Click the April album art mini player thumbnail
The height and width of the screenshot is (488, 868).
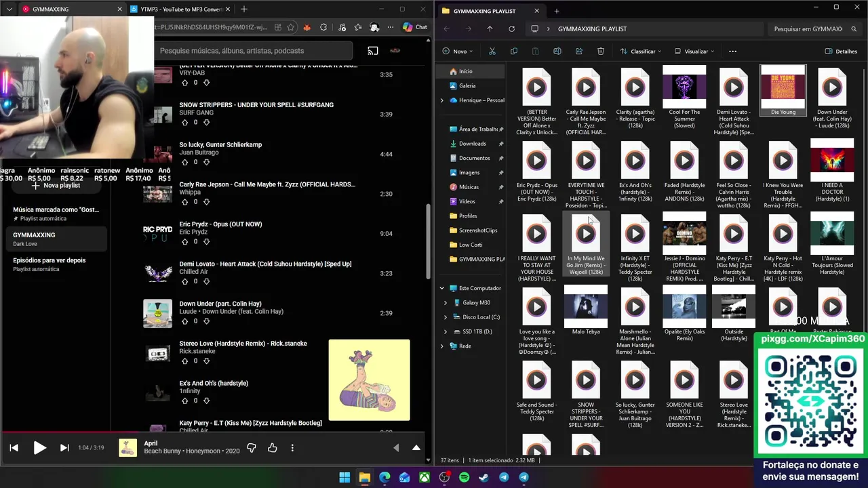coord(127,448)
